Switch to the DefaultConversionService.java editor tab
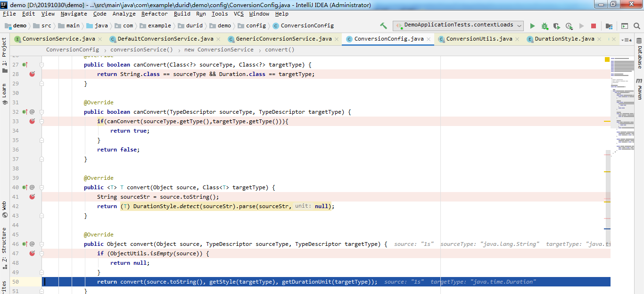Screen dimensions: 644x294 [x=165, y=39]
